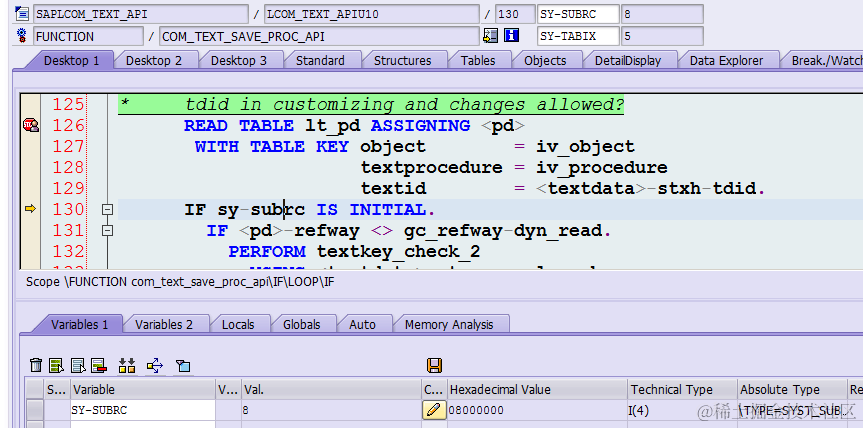Viewport: 863px width, 428px height.
Task: Click the program document icon beside SAPLCOM_TEXT_API
Action: [21, 14]
